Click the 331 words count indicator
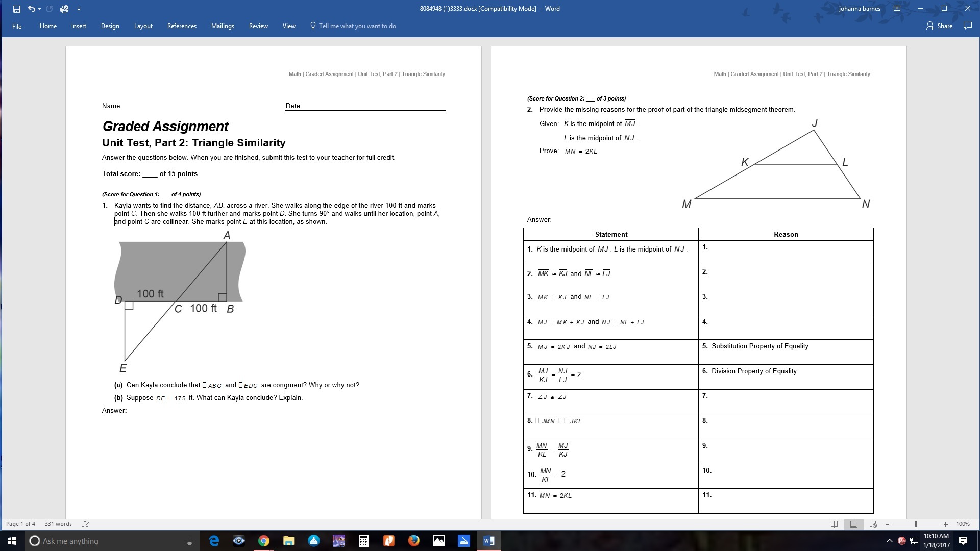Image resolution: width=980 pixels, height=551 pixels. point(58,524)
